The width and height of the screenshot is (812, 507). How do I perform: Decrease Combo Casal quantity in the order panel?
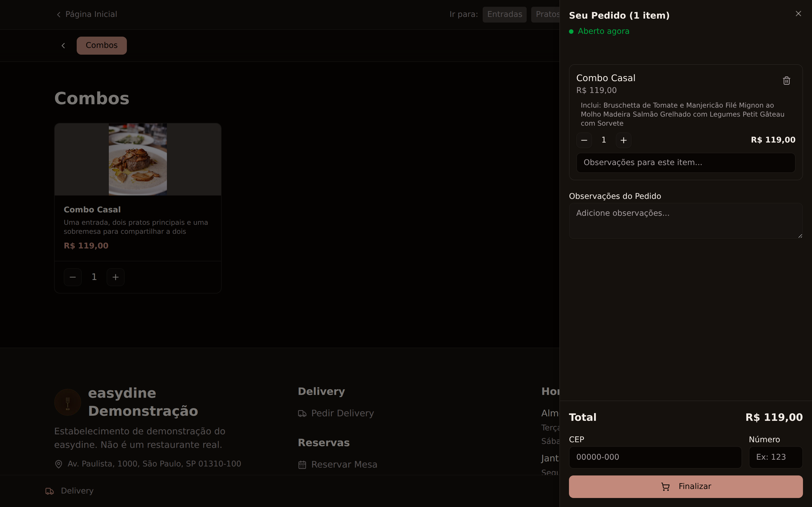(584, 140)
